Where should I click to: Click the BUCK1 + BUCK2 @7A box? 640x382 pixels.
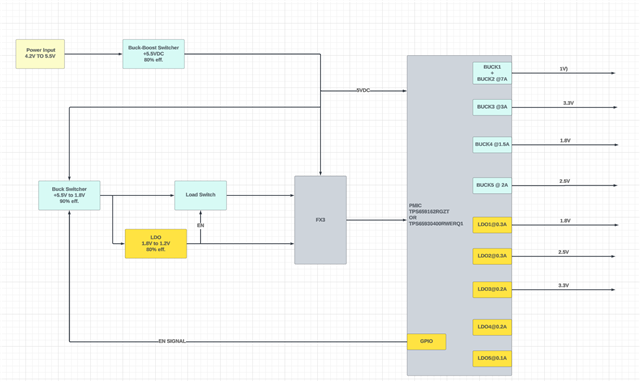pyautogui.click(x=492, y=73)
